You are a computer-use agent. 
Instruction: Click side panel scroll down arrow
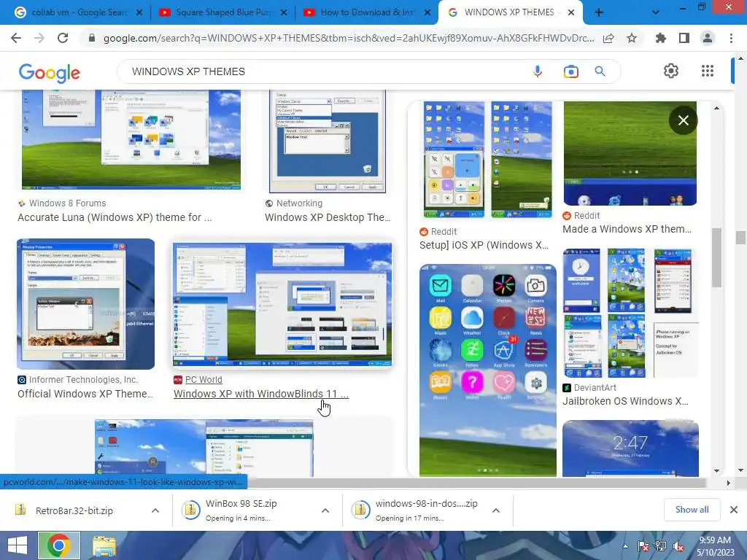coord(716,471)
